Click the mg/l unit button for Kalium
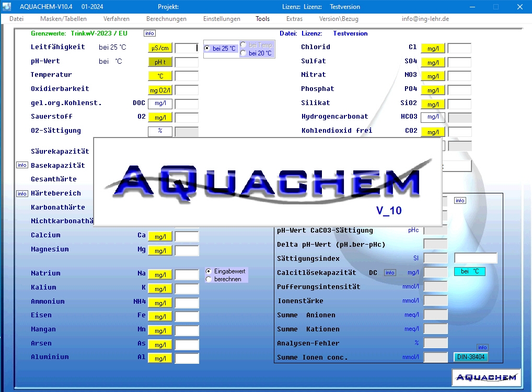The width and height of the screenshot is (532, 392). tap(160, 289)
